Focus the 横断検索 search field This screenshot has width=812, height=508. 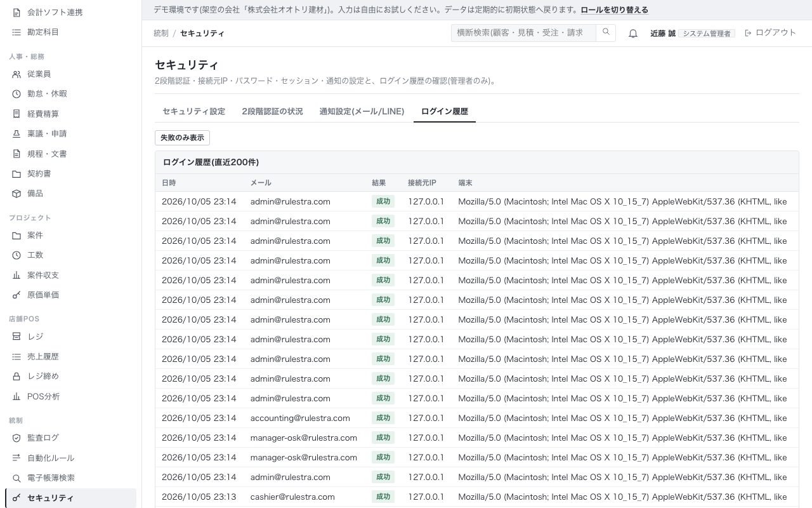pos(523,32)
